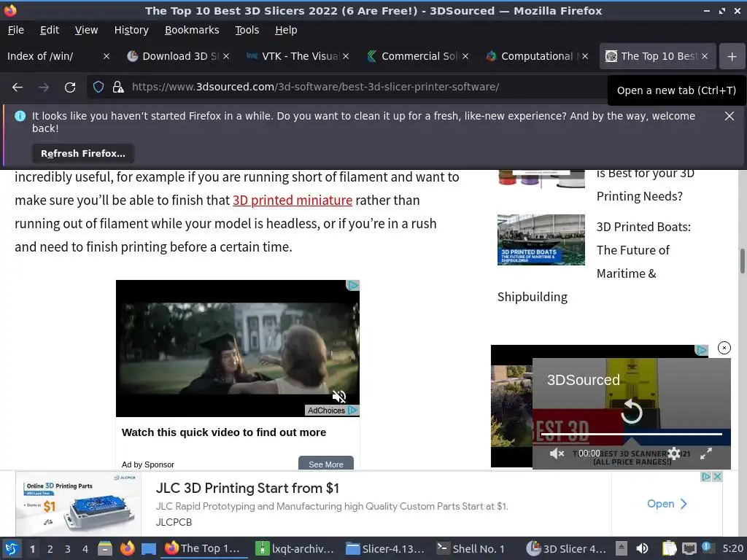Close 'The Top 10 Best' tab

pyautogui.click(x=705, y=56)
